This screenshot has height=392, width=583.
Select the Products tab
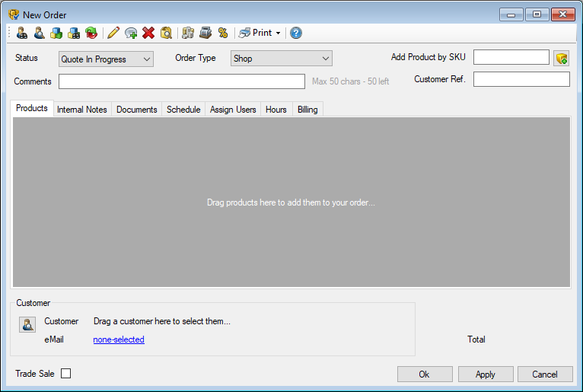[x=32, y=108]
